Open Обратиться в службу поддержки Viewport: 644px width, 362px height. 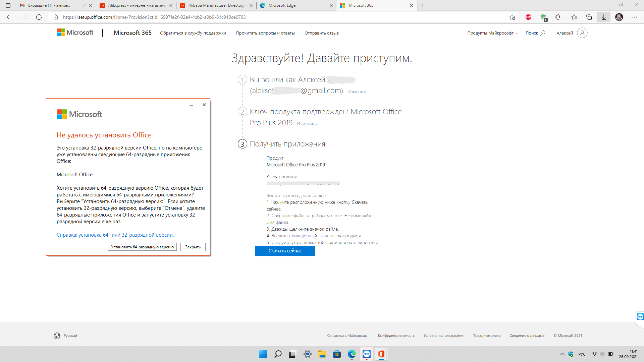click(193, 33)
